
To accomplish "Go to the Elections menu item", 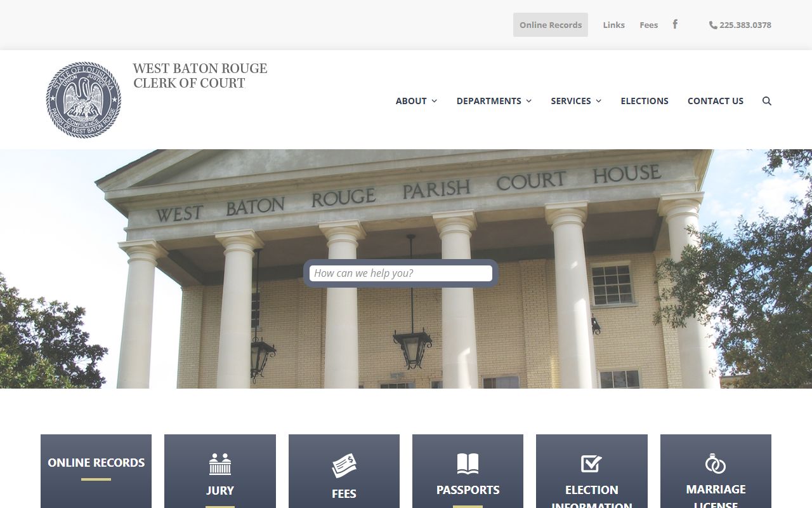I will [x=644, y=101].
